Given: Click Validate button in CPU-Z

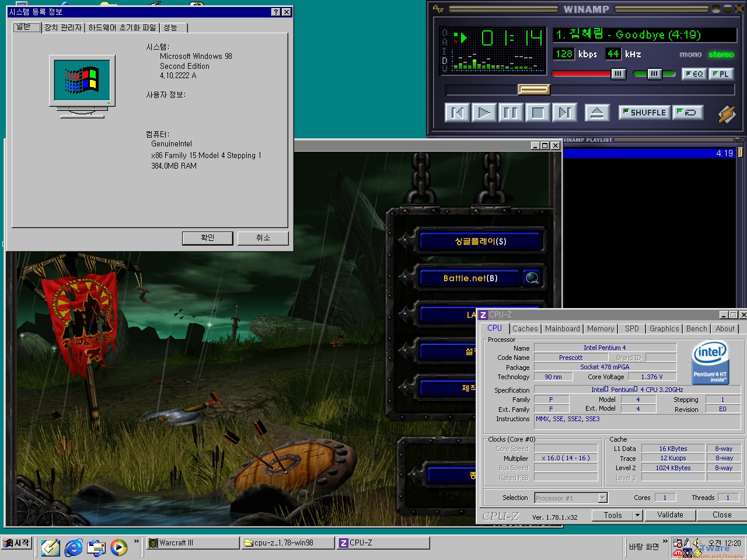Looking at the screenshot, I should click(x=670, y=515).
